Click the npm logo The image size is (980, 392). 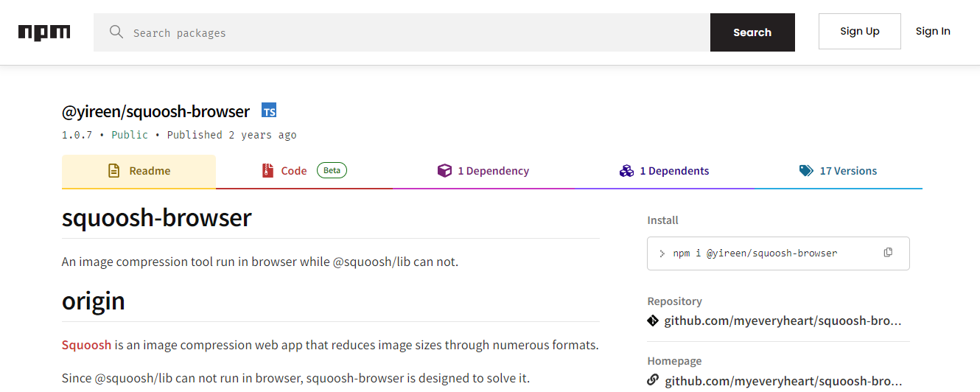tap(44, 32)
